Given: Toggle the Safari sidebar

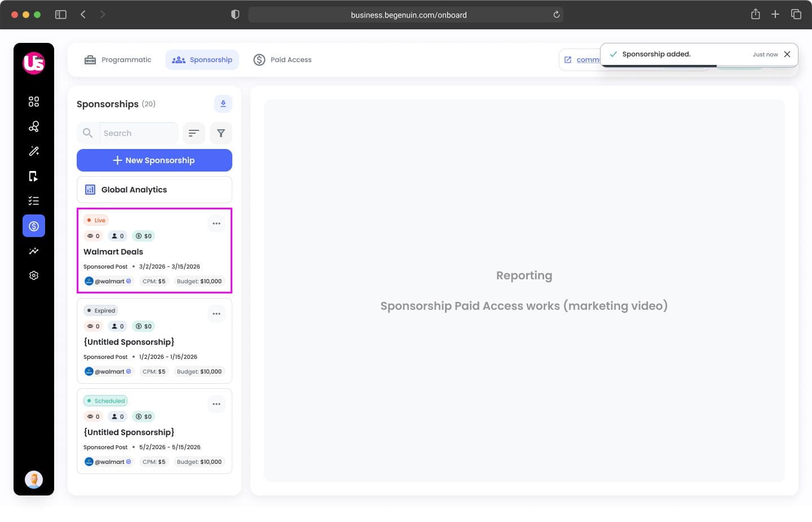Looking at the screenshot, I should pos(61,15).
